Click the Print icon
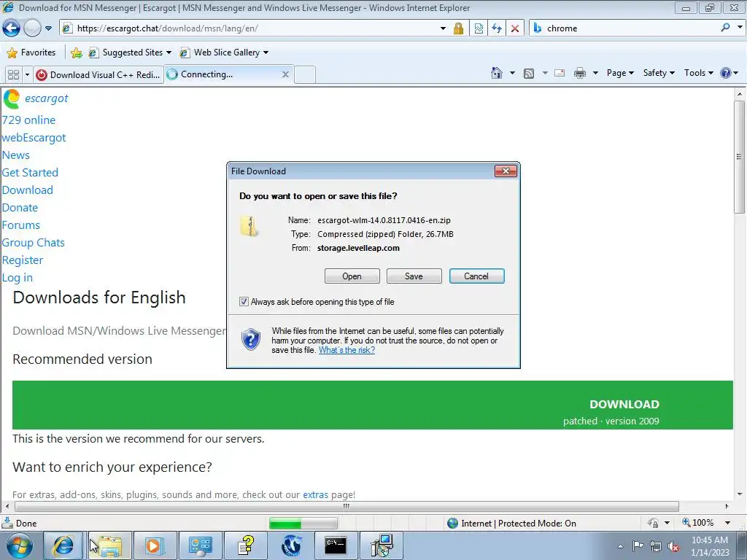Viewport: 747px width, 560px height. [580, 73]
